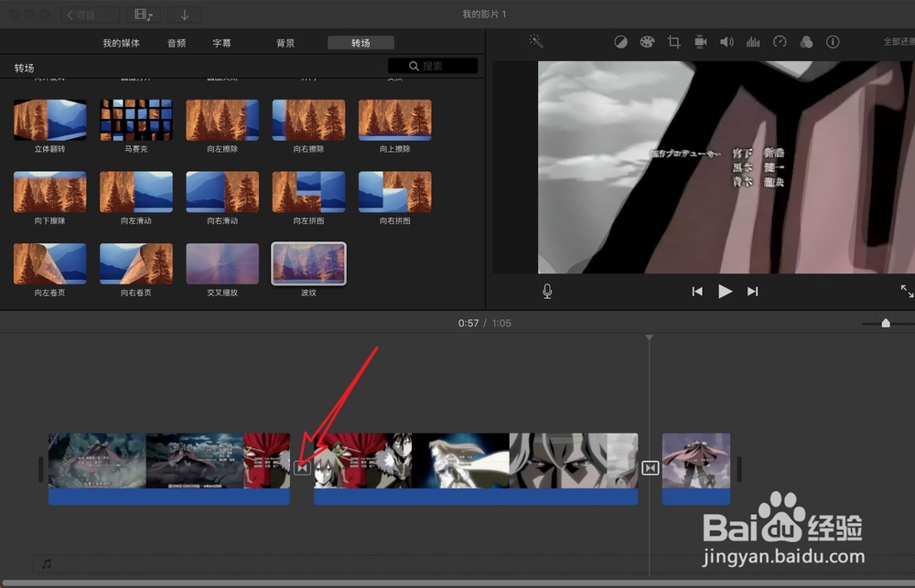Select the 向下擦除 transition thumbnail

(49, 192)
